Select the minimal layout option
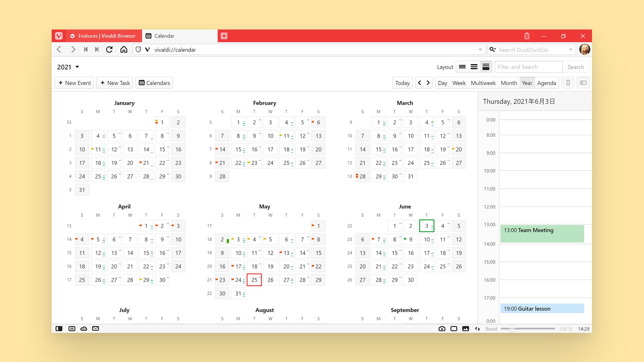This screenshot has width=644, height=362. point(462,67)
